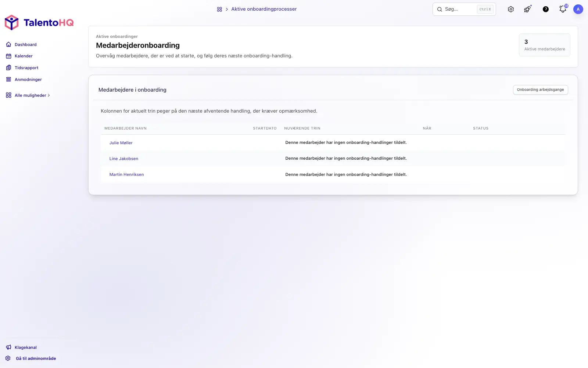The width and height of the screenshot is (588, 368).
Task: Click Julie Møller's onboarding status text
Action: point(346,142)
